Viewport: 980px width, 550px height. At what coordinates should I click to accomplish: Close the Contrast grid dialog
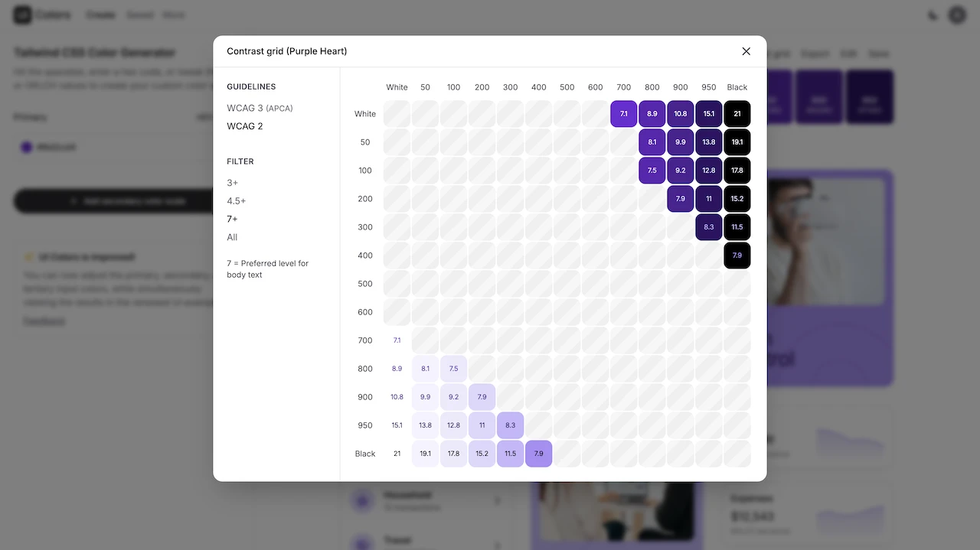pyautogui.click(x=746, y=51)
